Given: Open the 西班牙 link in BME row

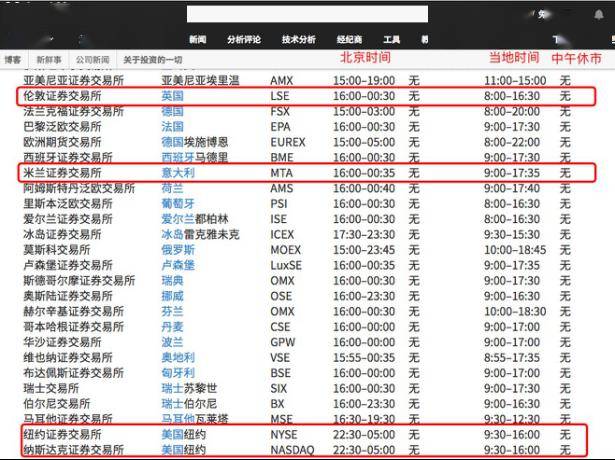Looking at the screenshot, I should [178, 157].
